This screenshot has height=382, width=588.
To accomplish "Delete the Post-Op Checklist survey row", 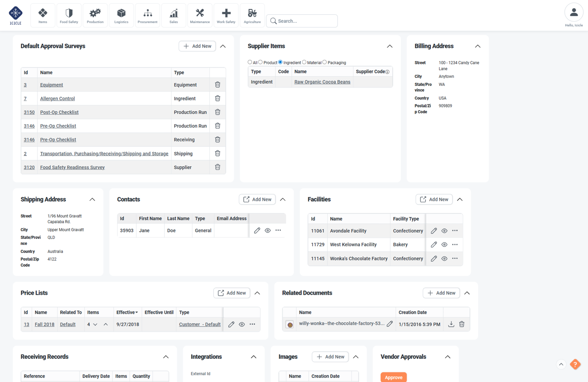I will [x=218, y=112].
